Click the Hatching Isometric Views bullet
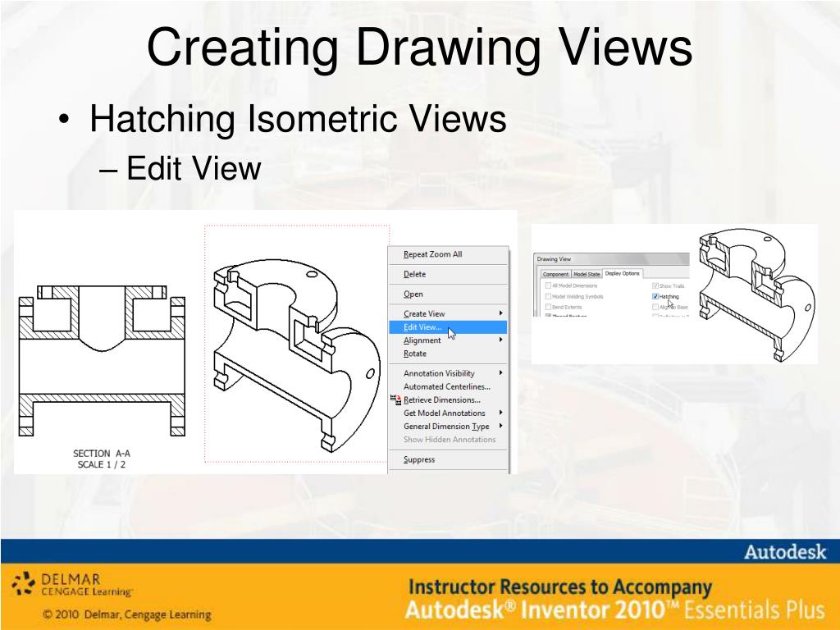Screen dimensions: 840x630 point(298,118)
